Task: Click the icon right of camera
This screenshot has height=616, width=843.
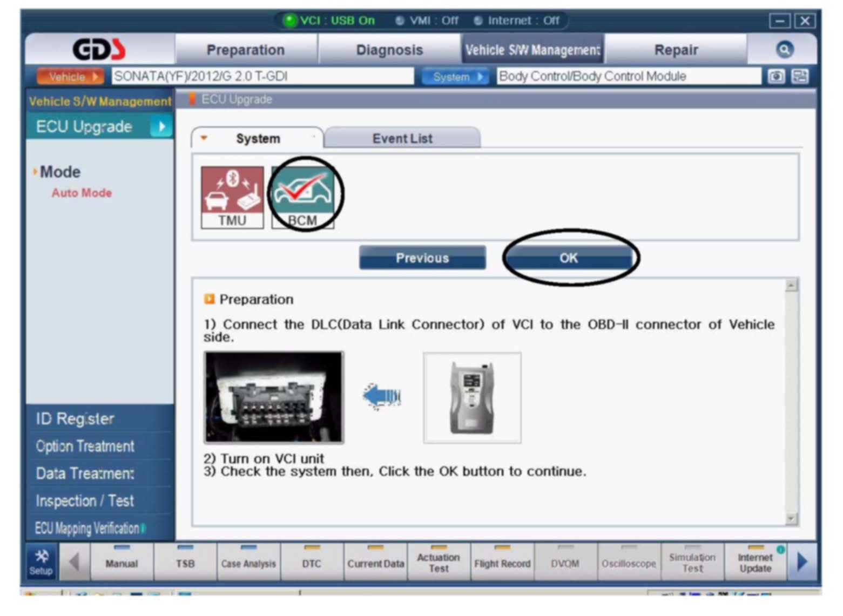Action: pyautogui.click(x=800, y=77)
